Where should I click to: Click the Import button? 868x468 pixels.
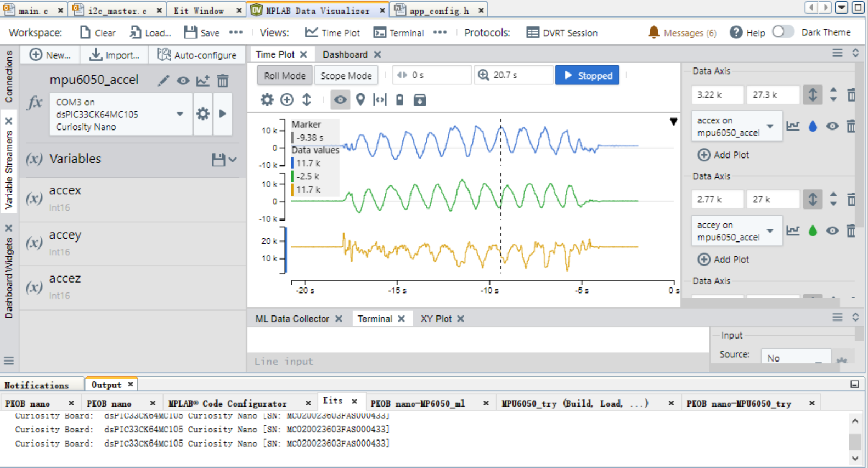coord(115,55)
